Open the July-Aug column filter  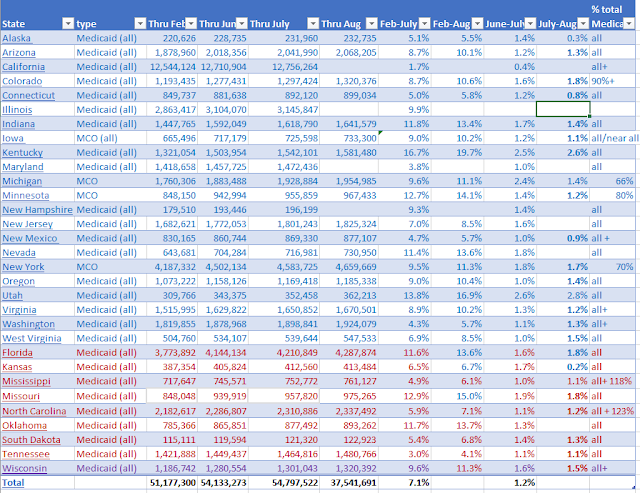(x=583, y=24)
